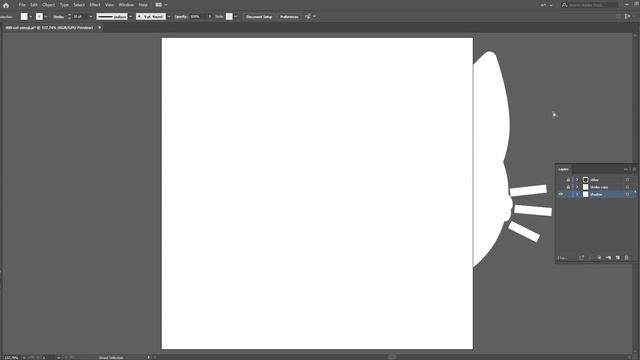Select the strokes copy layer name
This screenshot has height=360, width=640.
point(599,187)
